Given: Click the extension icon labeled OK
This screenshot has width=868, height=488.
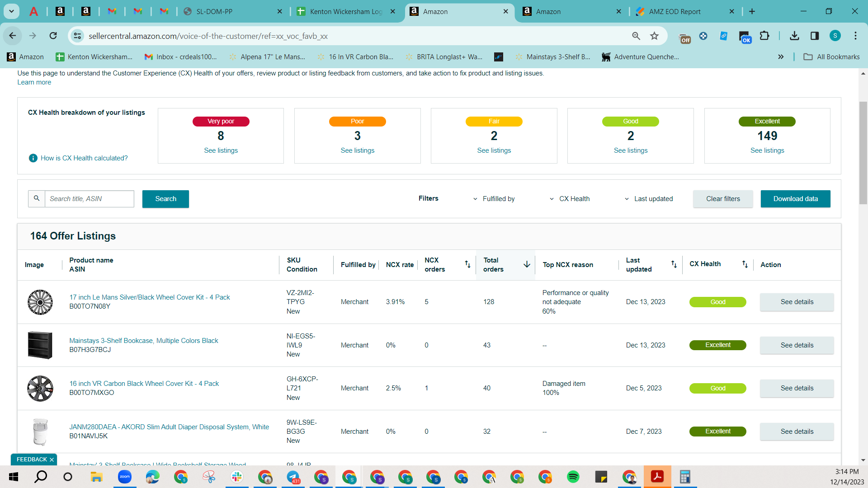Looking at the screenshot, I should tap(745, 37).
